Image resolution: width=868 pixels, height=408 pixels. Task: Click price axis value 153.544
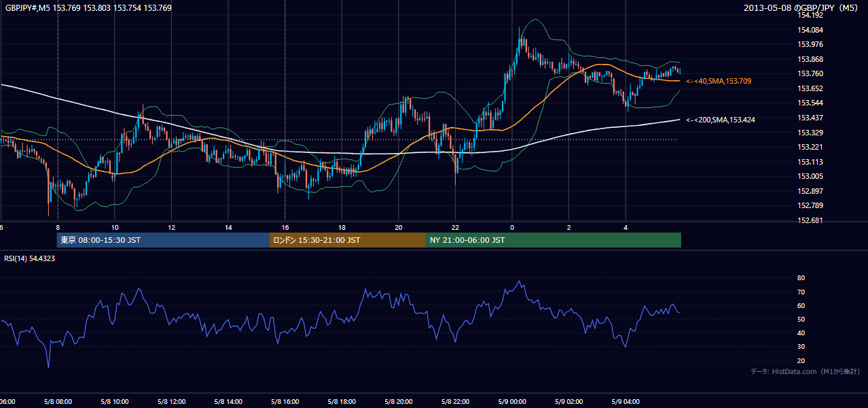[812, 103]
